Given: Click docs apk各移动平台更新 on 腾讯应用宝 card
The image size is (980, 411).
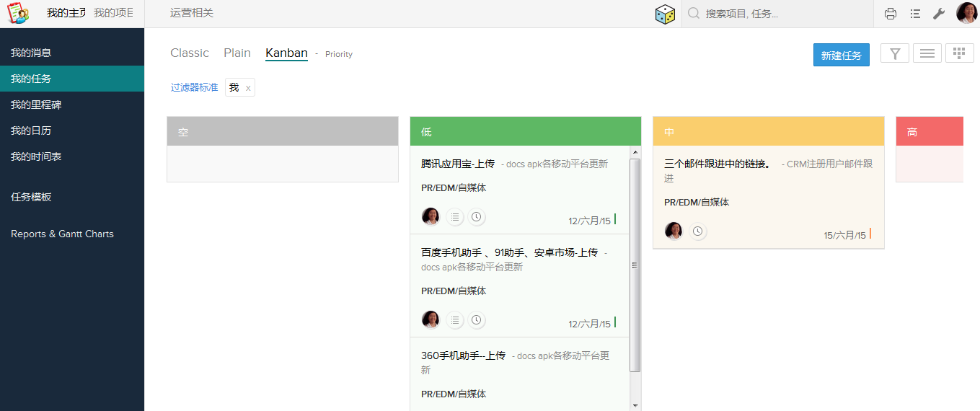Looking at the screenshot, I should [557, 164].
